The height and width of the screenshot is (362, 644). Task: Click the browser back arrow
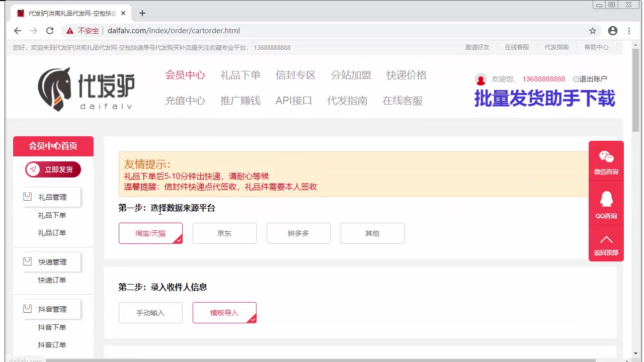[x=18, y=31]
